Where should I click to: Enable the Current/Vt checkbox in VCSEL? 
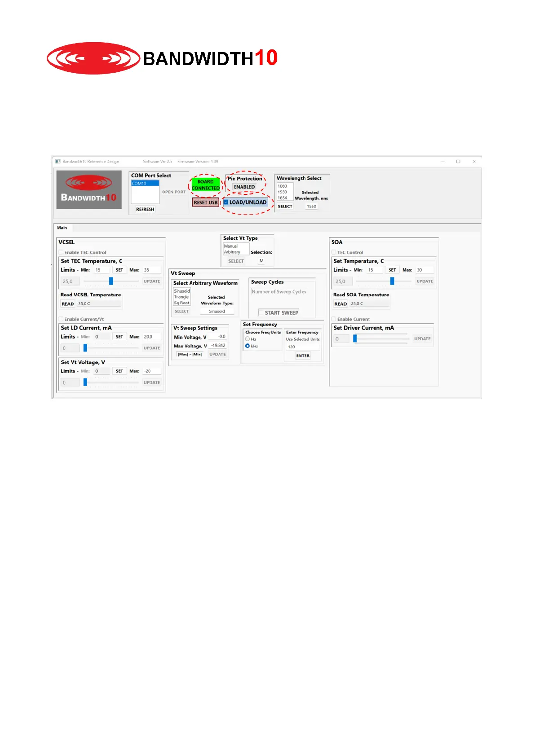point(61,319)
